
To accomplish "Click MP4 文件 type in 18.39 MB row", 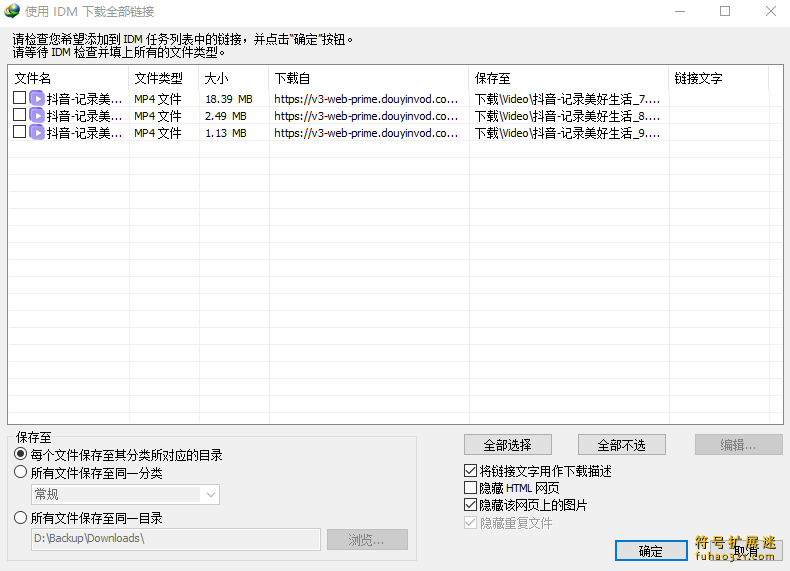I will [158, 99].
